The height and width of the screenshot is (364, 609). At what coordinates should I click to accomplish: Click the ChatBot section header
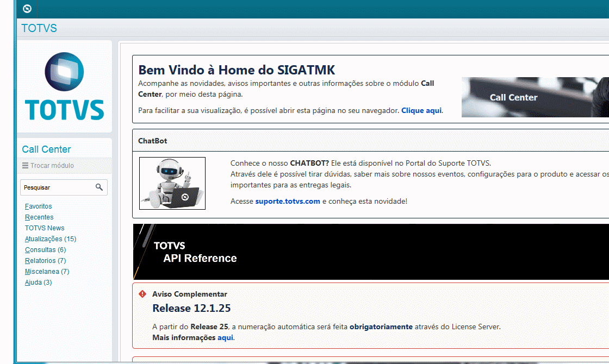coord(153,141)
